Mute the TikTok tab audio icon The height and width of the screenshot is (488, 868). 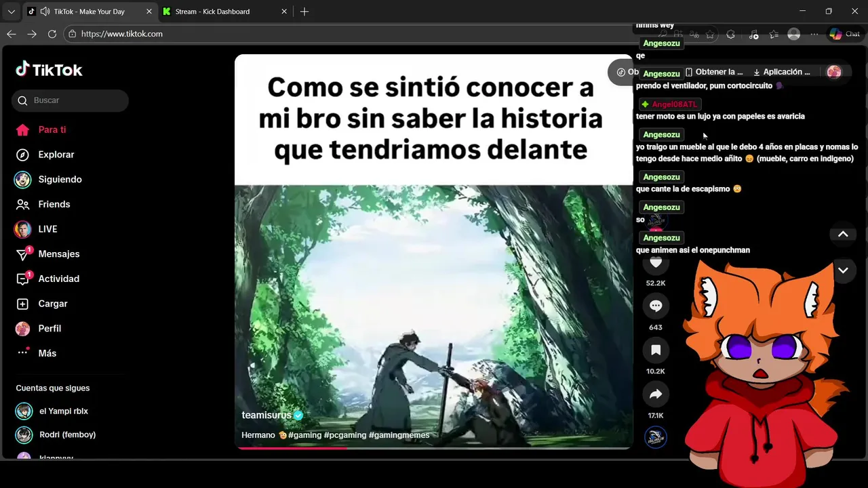[45, 12]
